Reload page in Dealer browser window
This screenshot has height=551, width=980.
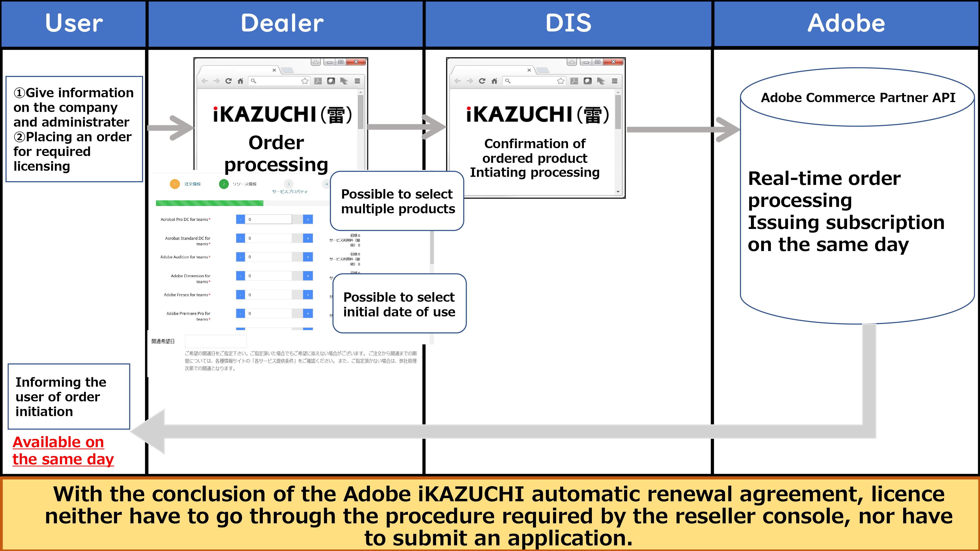(228, 81)
